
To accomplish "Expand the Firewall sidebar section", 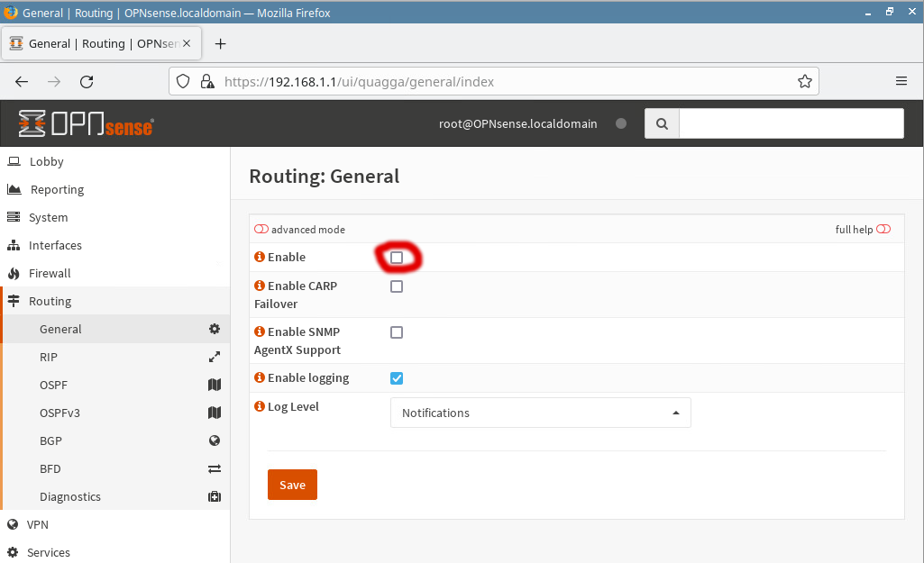I will (x=50, y=273).
